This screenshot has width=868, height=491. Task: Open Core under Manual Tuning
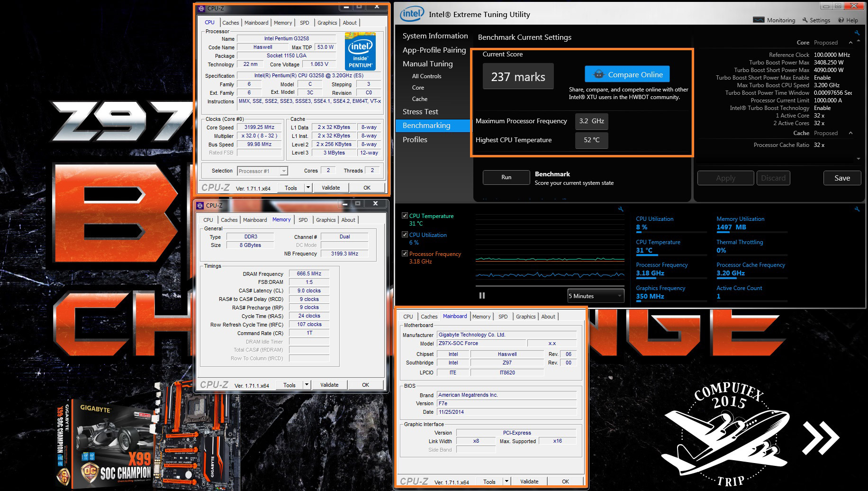[418, 88]
